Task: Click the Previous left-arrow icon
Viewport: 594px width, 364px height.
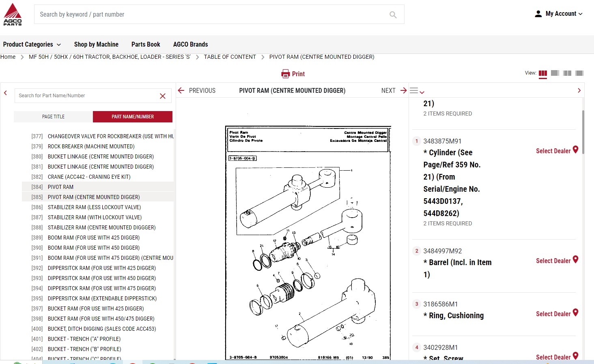Action: pos(181,90)
